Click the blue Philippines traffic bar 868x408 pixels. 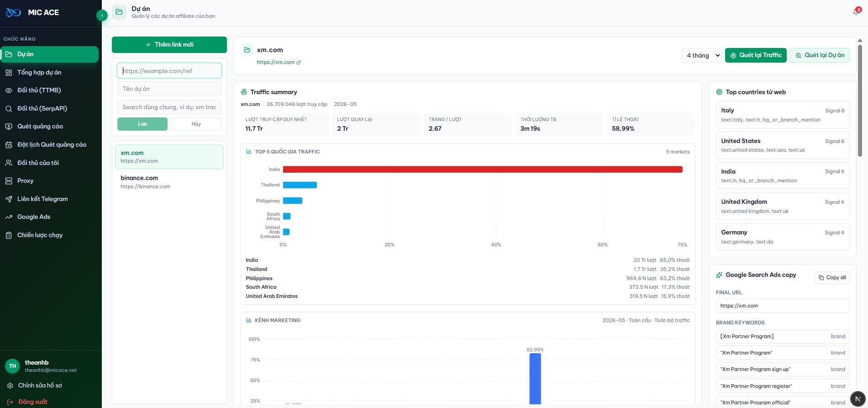(293, 201)
